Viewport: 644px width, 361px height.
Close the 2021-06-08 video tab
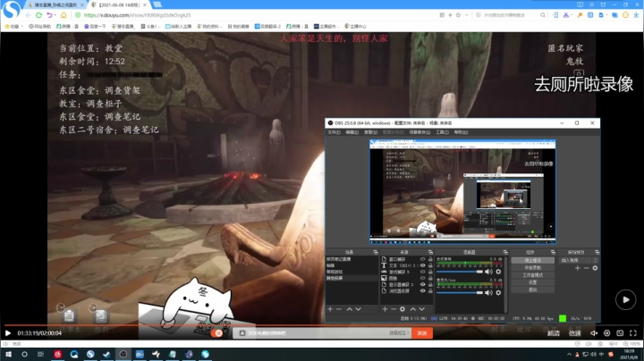(x=145, y=5)
